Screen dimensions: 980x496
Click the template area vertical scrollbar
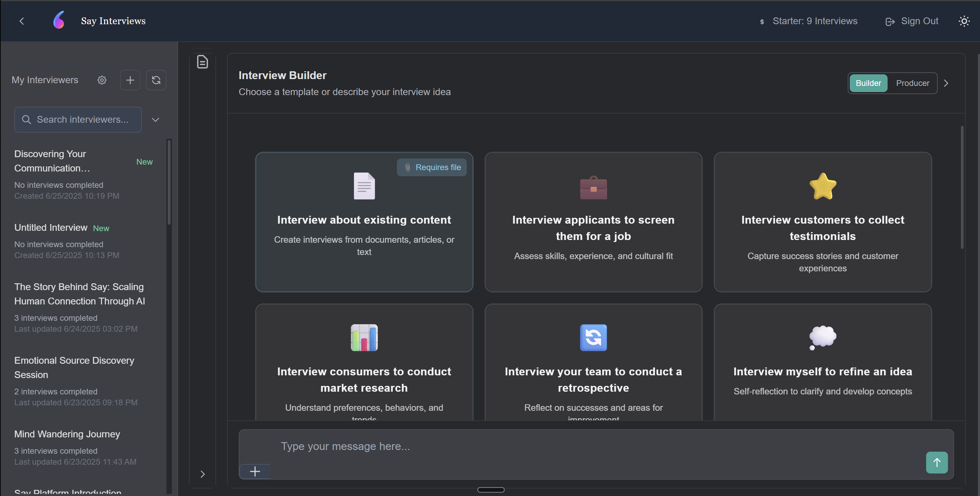coord(962,187)
